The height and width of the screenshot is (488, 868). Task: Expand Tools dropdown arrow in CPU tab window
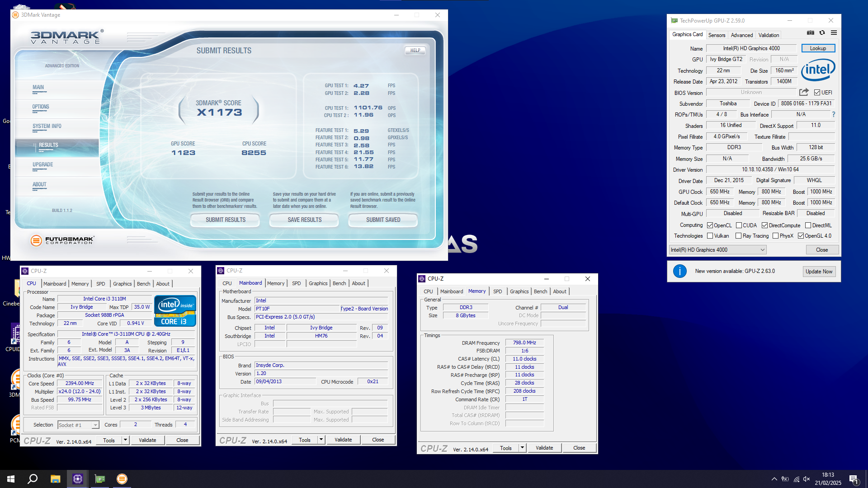[125, 440]
